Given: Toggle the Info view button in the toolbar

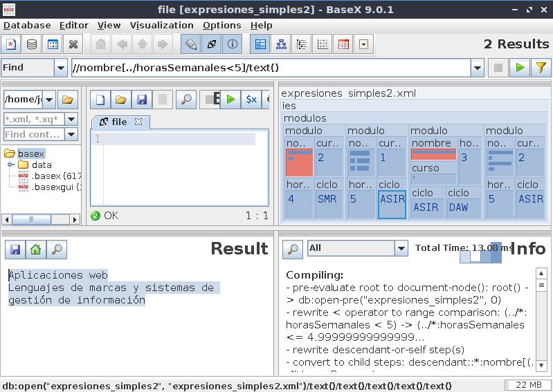Looking at the screenshot, I should click(233, 45).
